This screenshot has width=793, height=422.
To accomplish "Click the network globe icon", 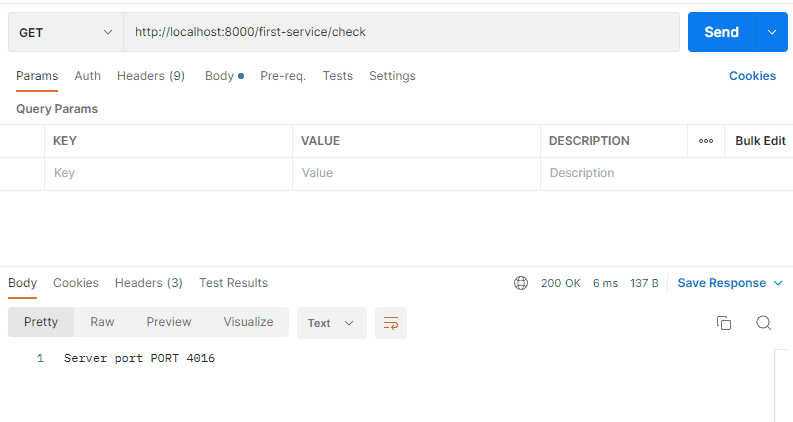I will [x=521, y=283].
